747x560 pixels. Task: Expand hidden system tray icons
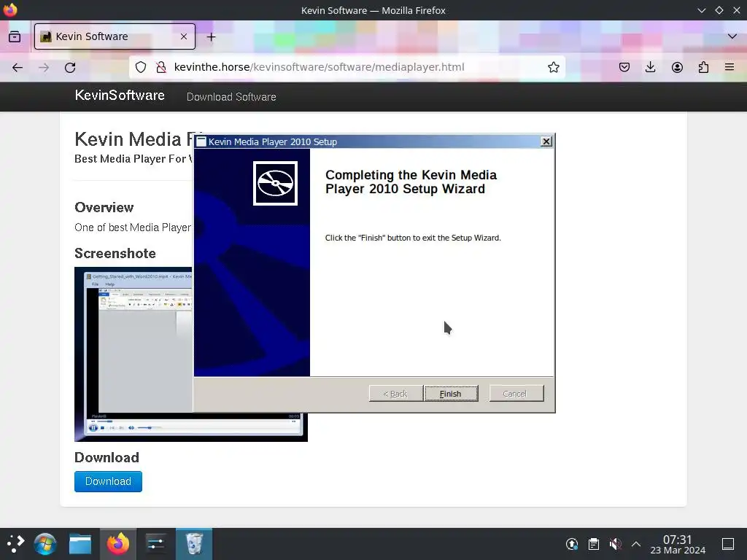(636, 544)
